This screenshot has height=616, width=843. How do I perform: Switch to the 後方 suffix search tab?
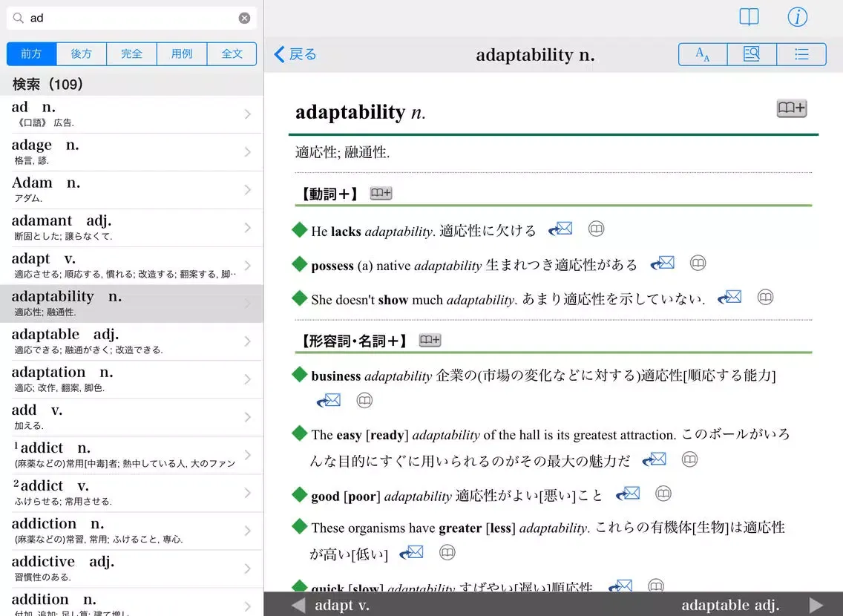click(81, 53)
